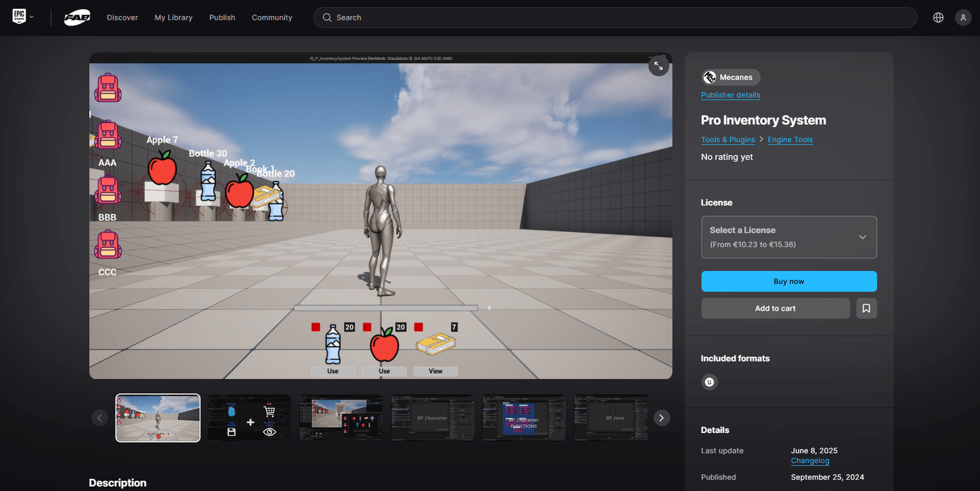Open the Discover menu
The height and width of the screenshot is (491, 980).
tap(122, 18)
